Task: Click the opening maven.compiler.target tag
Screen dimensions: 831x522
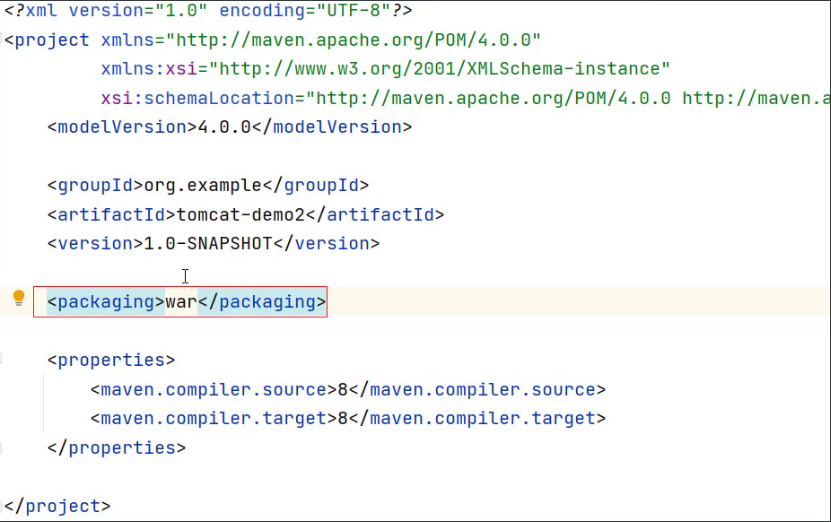Action: [214, 419]
